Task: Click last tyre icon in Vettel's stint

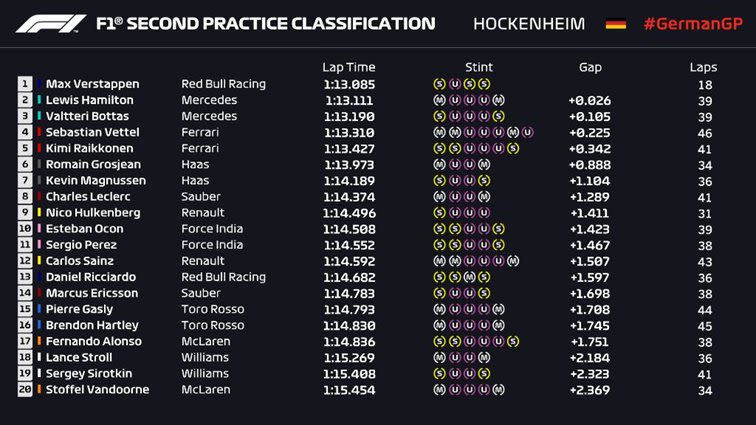Action: pos(527,132)
